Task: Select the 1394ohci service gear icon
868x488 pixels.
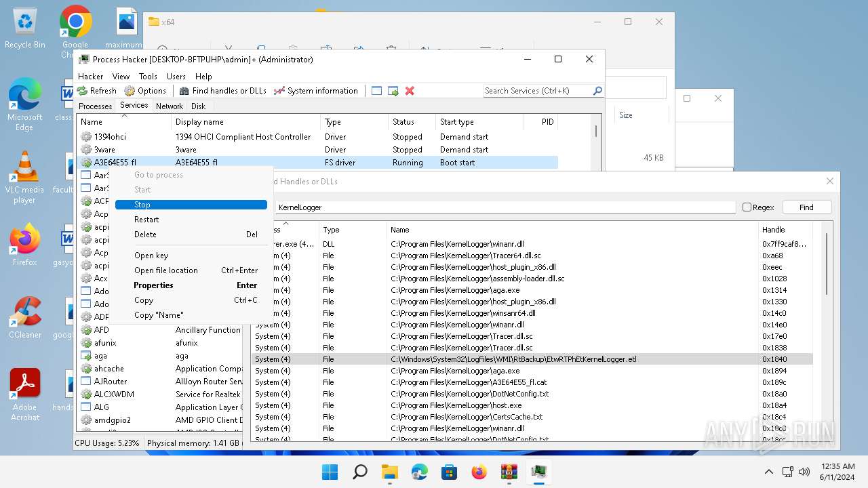Action: click(x=86, y=137)
